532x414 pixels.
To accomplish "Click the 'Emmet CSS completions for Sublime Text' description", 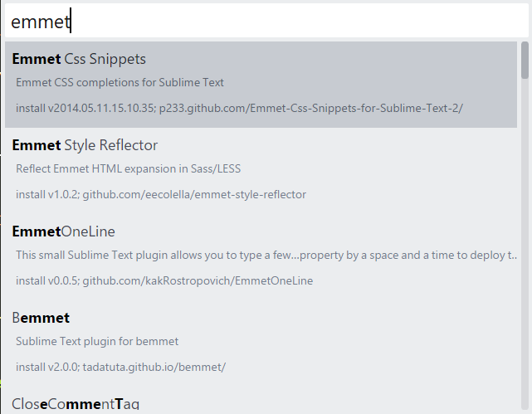I will click(x=120, y=82).
